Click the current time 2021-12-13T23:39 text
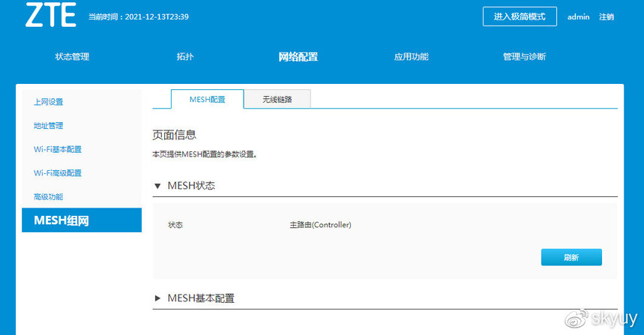 pyautogui.click(x=157, y=16)
